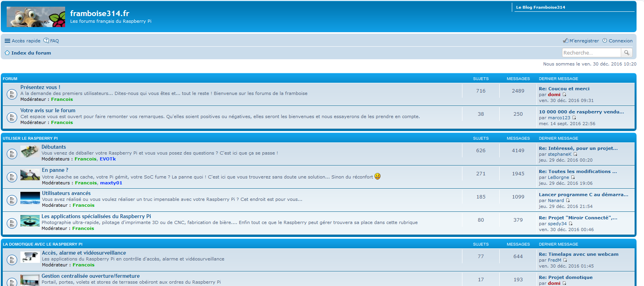Open user LeBorgne profile

click(558, 177)
